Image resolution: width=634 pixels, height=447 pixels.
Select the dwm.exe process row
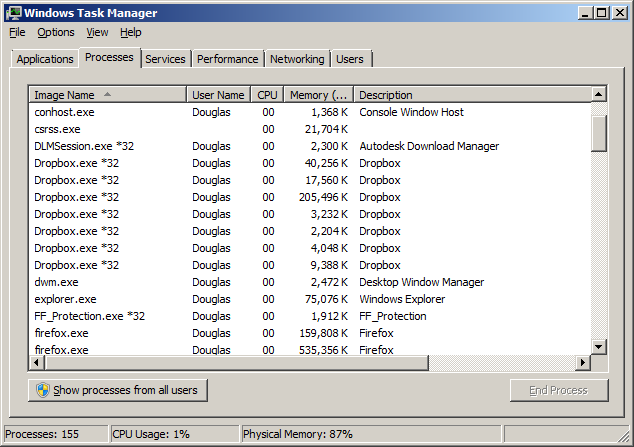point(56,282)
